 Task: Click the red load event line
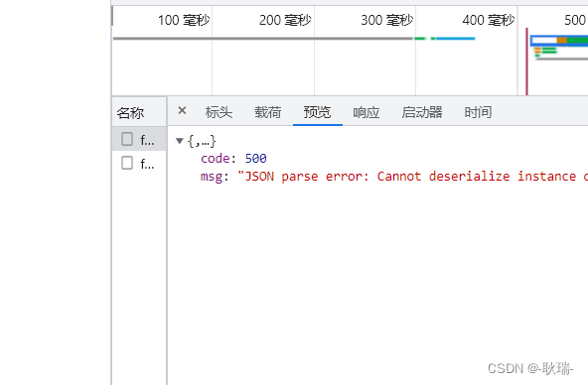click(526, 62)
